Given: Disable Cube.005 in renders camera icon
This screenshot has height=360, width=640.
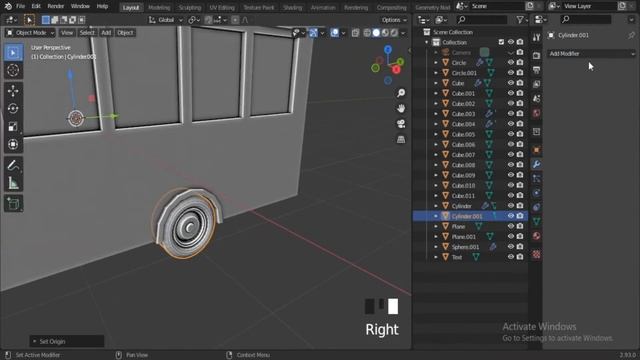Looking at the screenshot, I should coord(520,134).
